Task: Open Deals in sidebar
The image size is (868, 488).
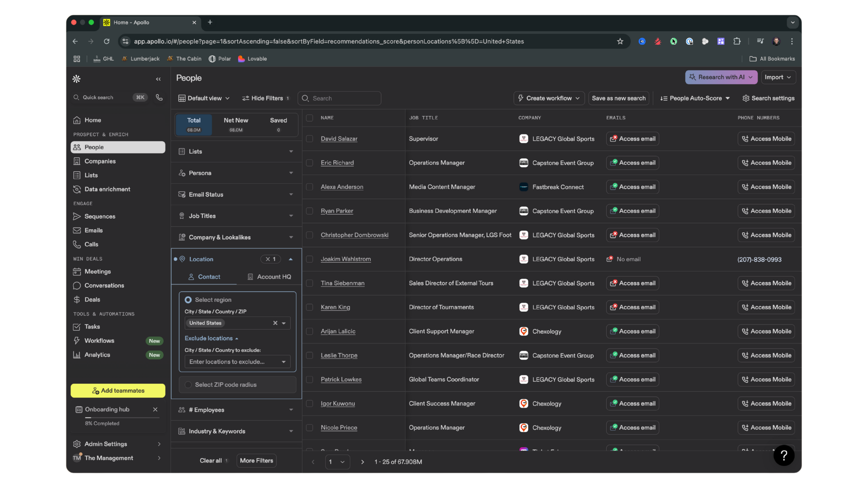Action: point(118,300)
